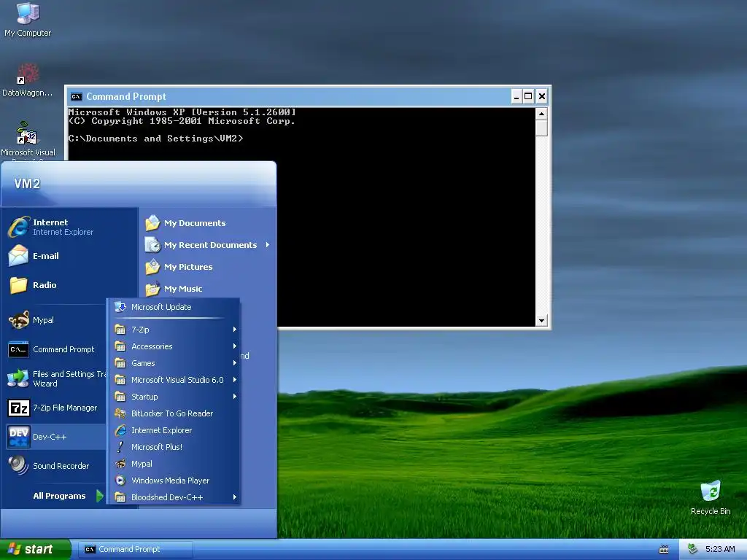Select the DataWagon desktop shortcut icon
747x560 pixels.
coord(28,80)
